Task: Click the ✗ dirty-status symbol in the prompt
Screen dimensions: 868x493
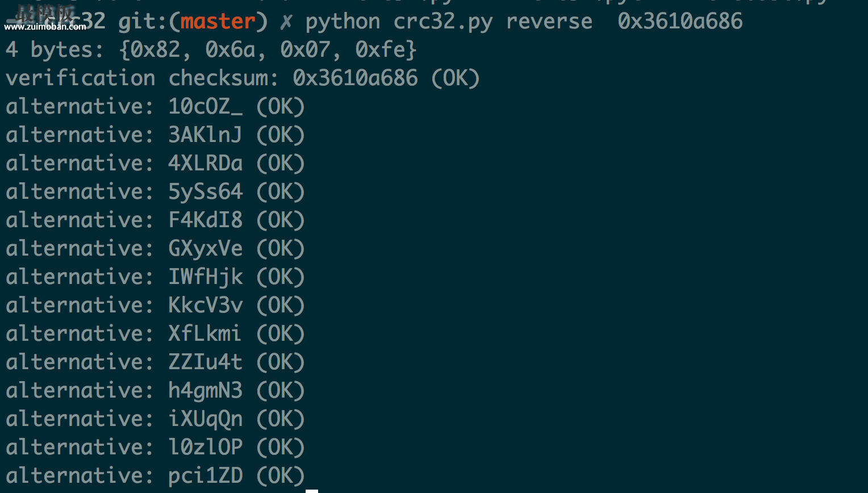Action: point(286,22)
